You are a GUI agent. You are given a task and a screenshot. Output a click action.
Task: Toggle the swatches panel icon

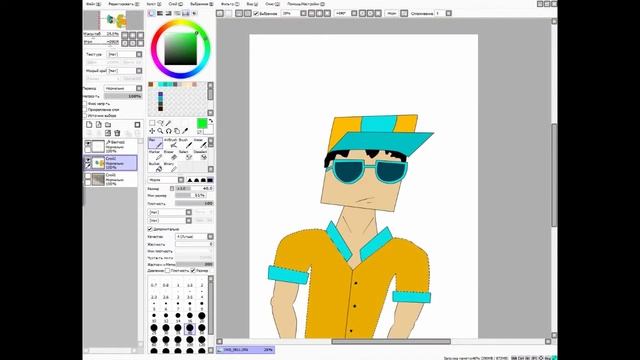click(x=186, y=13)
